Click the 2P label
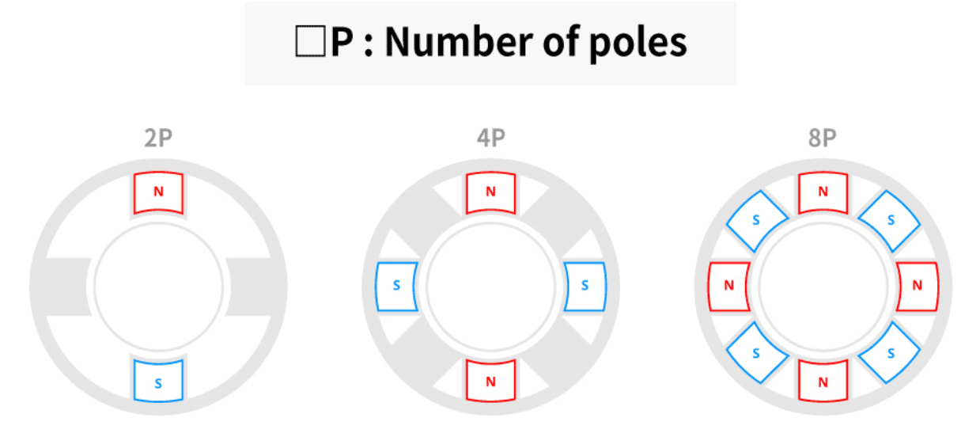This screenshot has height=433, width=980. click(x=158, y=139)
